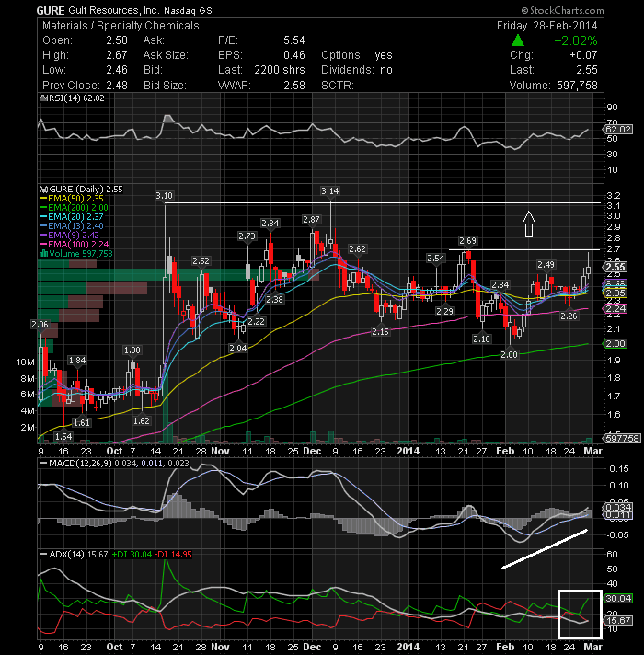The image size is (644, 655).
Task: Click the Friday 28-Feb-2014 date
Action: point(547,26)
